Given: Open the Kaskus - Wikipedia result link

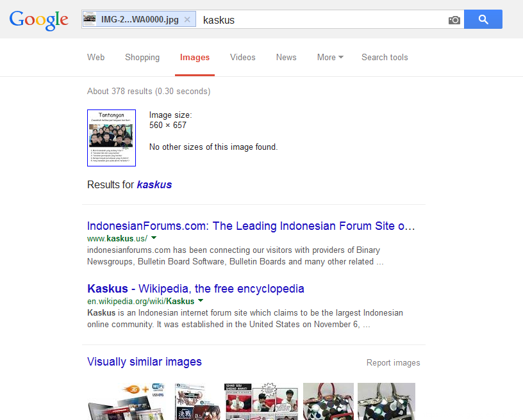Looking at the screenshot, I should (195, 289).
